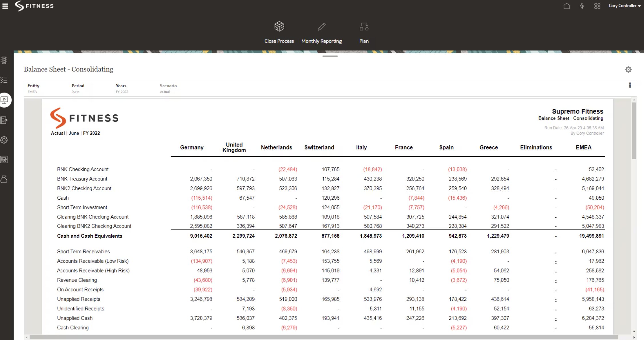Open the four-circles navigator icon
The width and height of the screenshot is (644, 340).
597,6
